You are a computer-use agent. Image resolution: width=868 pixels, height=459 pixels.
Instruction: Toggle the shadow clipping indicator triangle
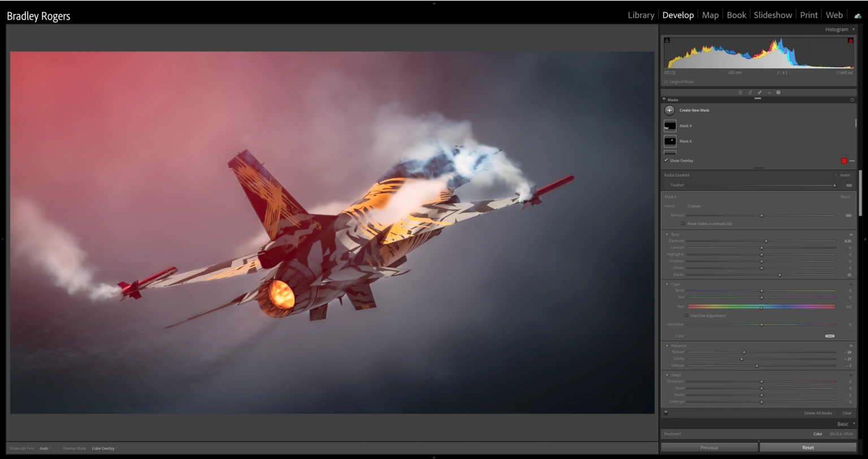(667, 40)
